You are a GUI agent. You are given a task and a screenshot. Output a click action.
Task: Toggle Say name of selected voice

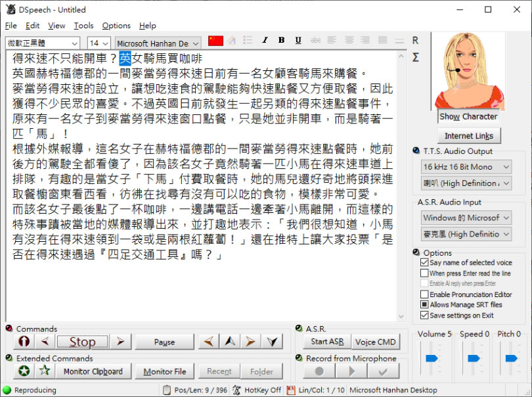pos(424,263)
